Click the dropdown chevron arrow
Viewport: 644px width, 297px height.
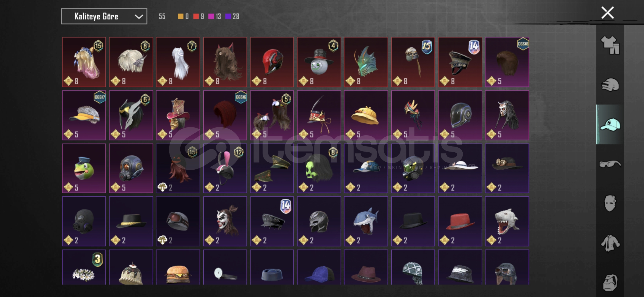click(139, 17)
